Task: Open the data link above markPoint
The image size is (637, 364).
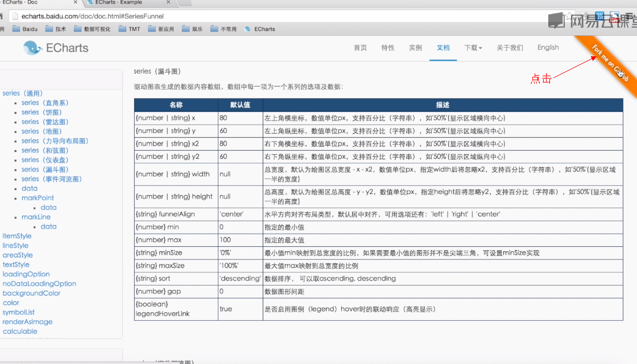Action: tap(29, 188)
